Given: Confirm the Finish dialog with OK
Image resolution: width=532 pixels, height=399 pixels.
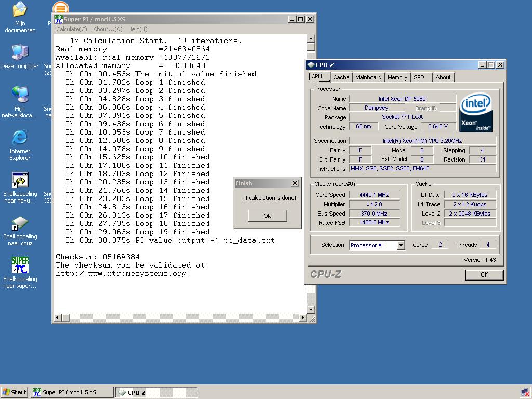Looking at the screenshot, I should click(268, 216).
